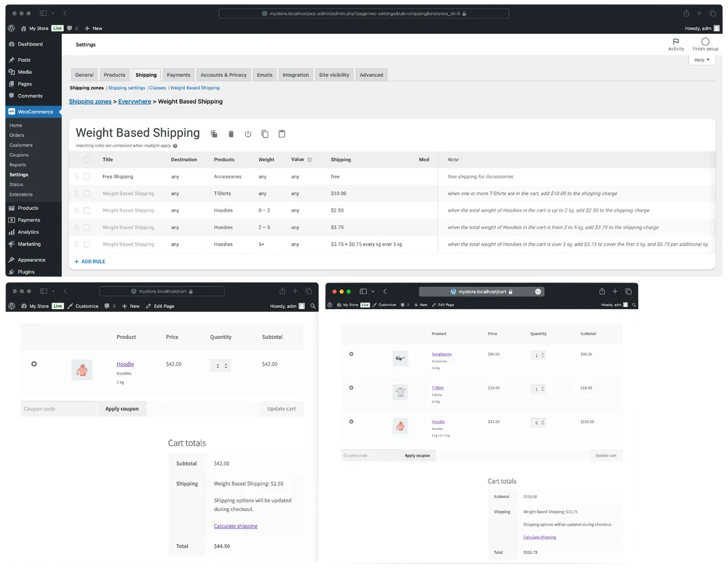Viewport: 728px width, 568px height.
Task: Duplicate selected rules with the duplicate icon
Action: (x=214, y=134)
